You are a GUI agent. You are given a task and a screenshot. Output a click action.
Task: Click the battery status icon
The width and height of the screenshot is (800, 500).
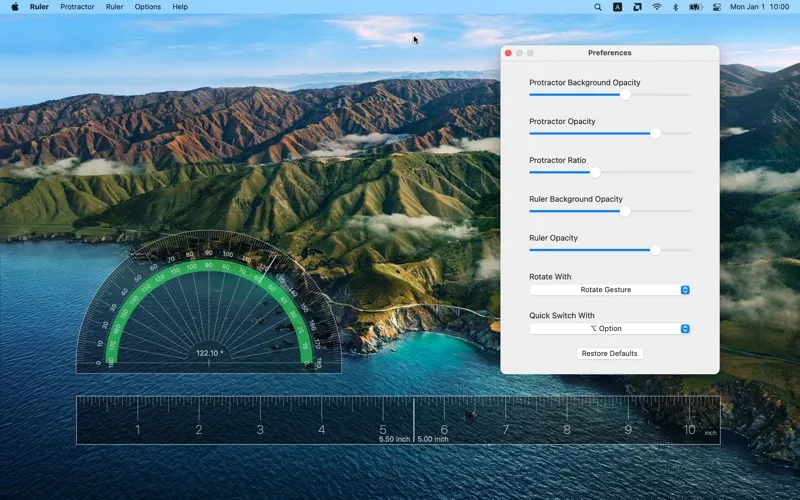(x=696, y=7)
